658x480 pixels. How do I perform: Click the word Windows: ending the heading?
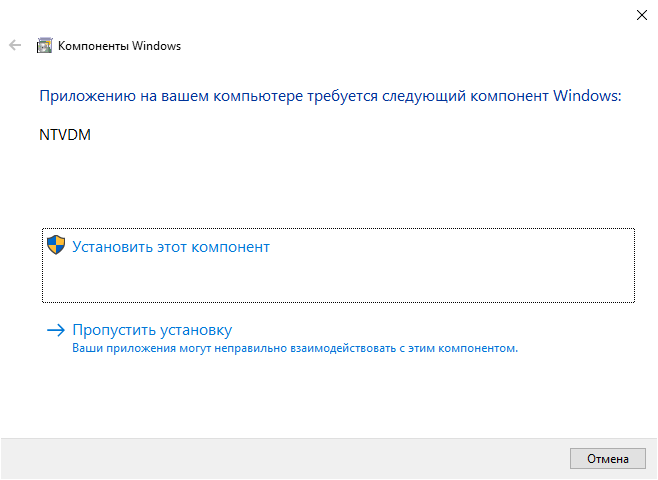(x=587, y=96)
